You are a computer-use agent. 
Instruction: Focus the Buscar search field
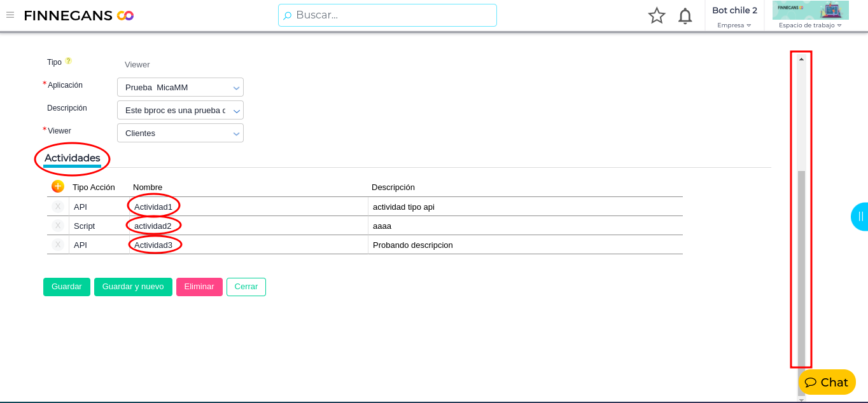pyautogui.click(x=387, y=15)
